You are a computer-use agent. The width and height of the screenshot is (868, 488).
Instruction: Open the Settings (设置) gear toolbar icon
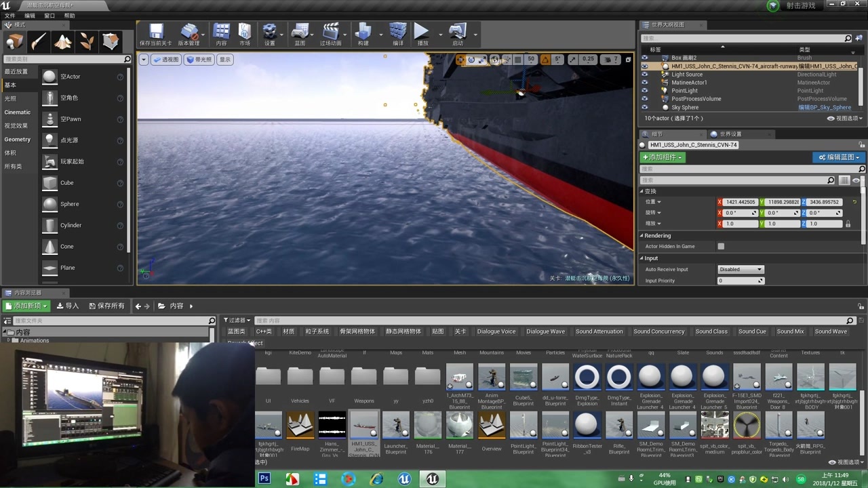pyautogui.click(x=270, y=34)
